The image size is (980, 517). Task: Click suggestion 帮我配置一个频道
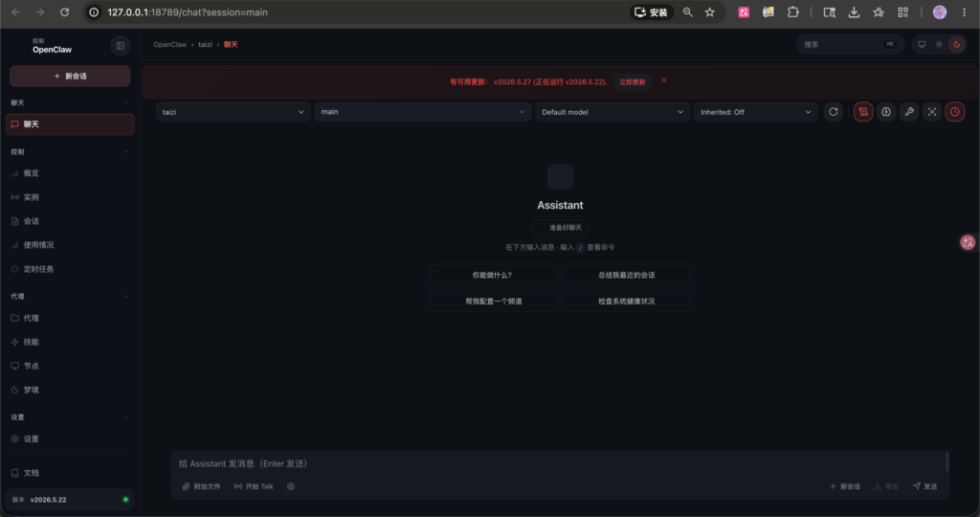pos(493,302)
